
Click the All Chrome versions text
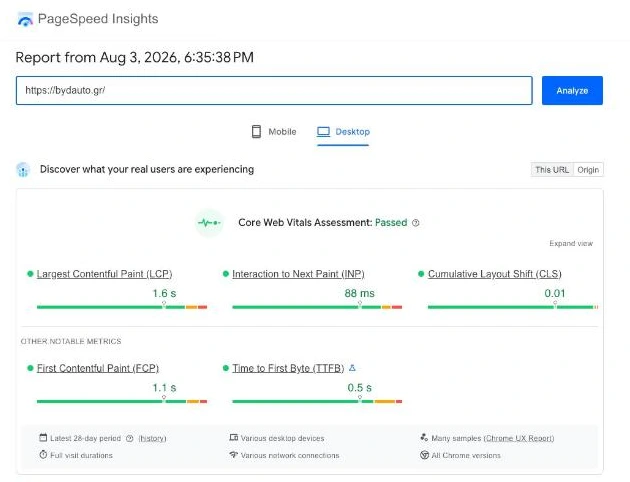click(466, 455)
